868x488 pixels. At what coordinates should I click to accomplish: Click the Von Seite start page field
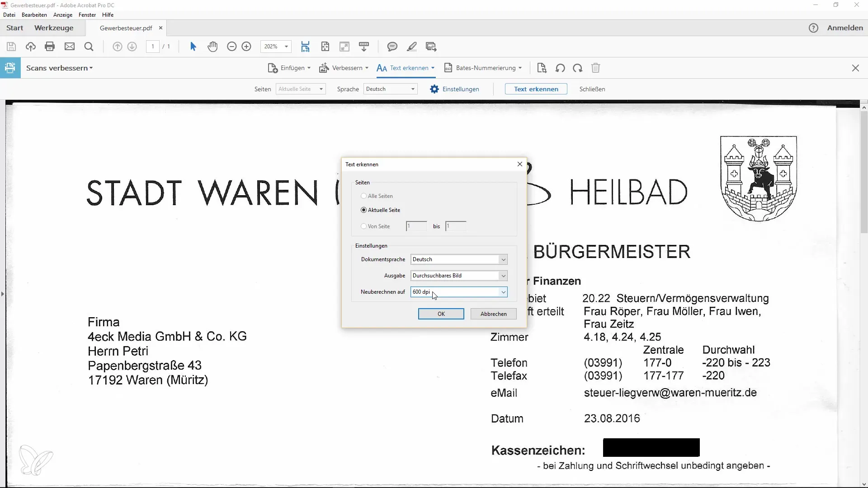pyautogui.click(x=416, y=226)
